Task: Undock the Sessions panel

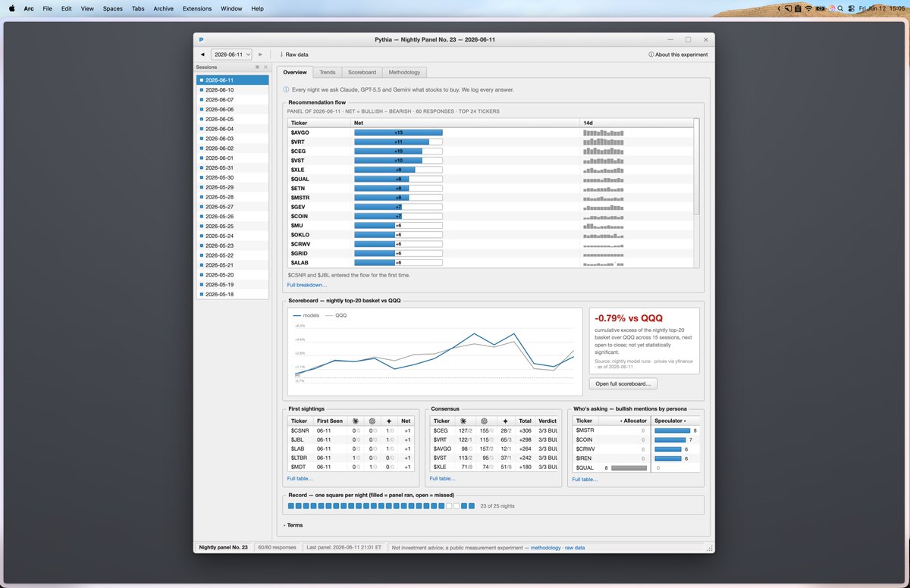Action: pos(257,67)
